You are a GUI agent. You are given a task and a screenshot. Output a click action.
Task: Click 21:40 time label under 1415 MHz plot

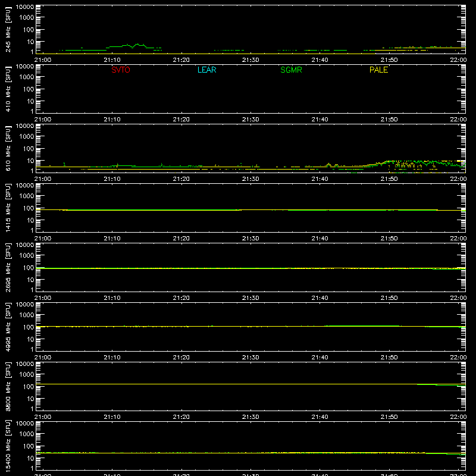click(x=320, y=239)
